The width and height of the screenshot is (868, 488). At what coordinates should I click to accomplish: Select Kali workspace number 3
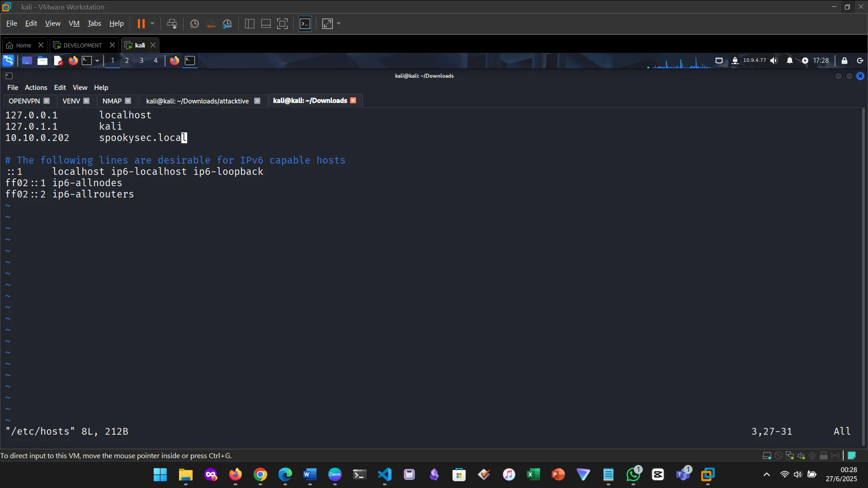point(141,60)
